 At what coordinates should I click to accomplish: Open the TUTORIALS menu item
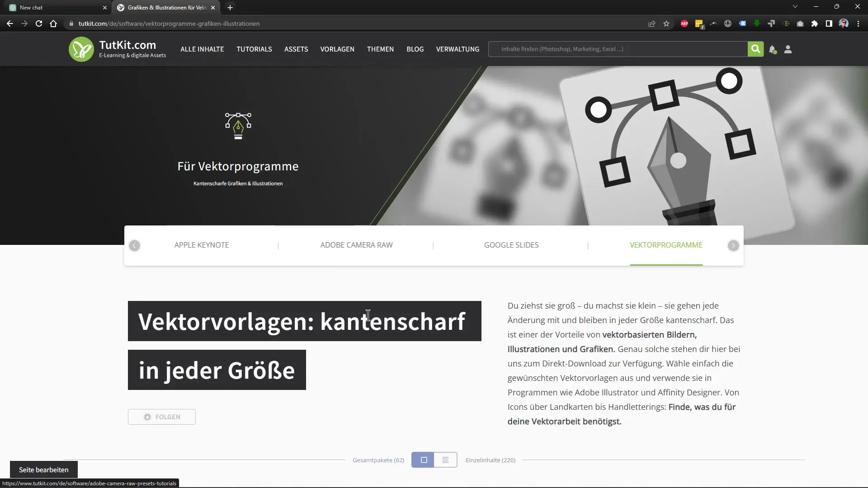pos(254,48)
